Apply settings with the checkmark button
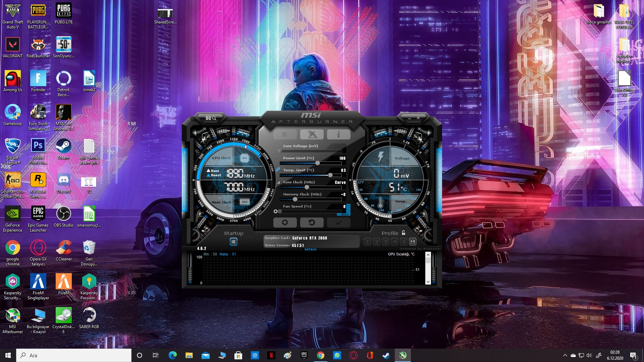Screen dimensions: 644x362 click(x=338, y=222)
